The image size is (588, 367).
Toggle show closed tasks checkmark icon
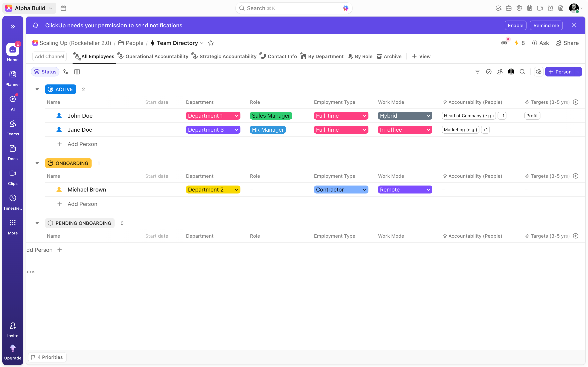pyautogui.click(x=489, y=72)
